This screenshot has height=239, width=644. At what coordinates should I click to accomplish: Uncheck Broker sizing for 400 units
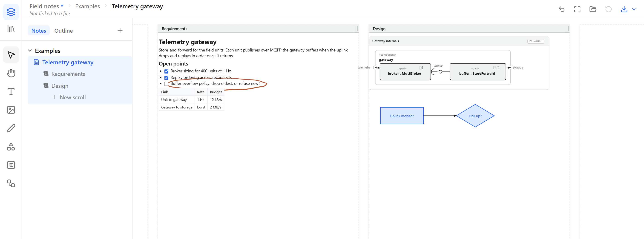[x=166, y=71]
